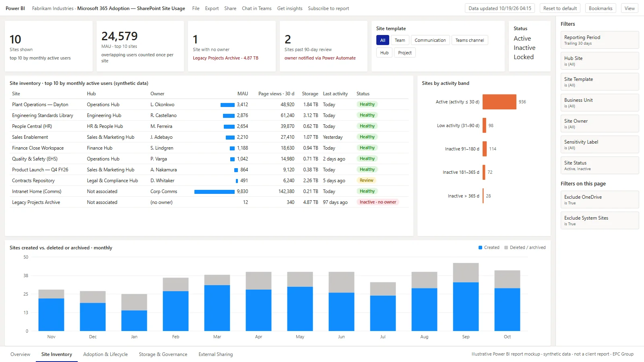Expand the Site Template filter card

600,82
